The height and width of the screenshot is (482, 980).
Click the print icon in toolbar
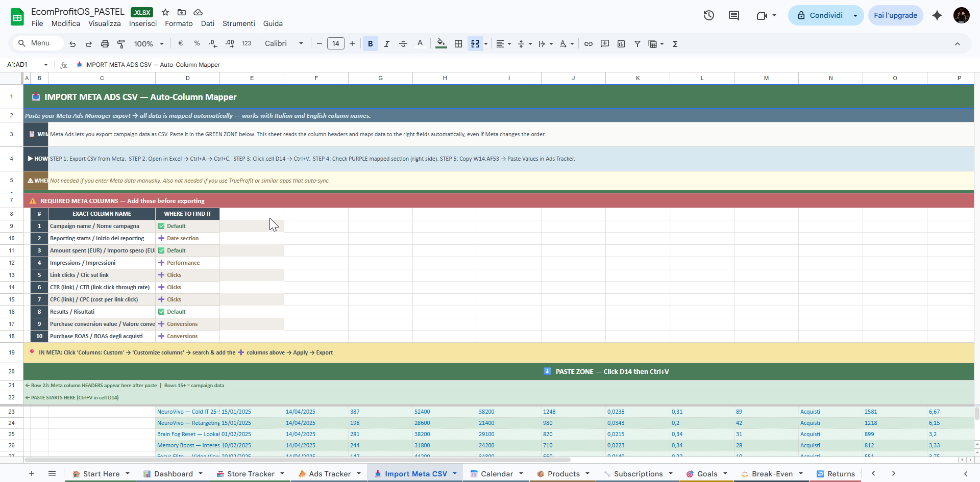[105, 44]
